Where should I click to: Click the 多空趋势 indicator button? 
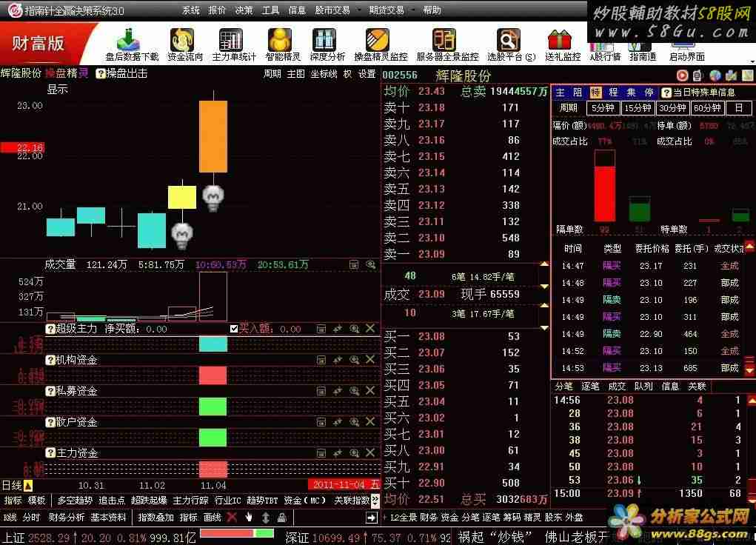click(75, 500)
